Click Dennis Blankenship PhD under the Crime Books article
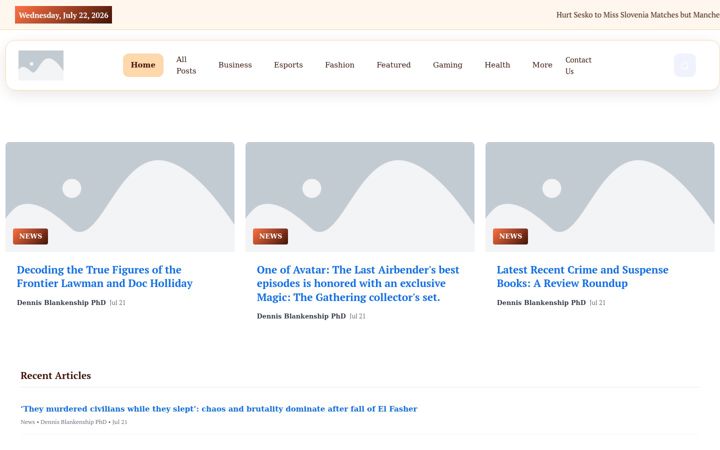The image size is (720, 450). (541, 303)
